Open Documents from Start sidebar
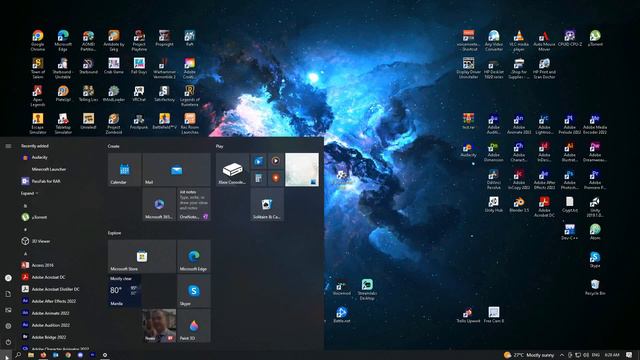 pyautogui.click(x=8, y=294)
